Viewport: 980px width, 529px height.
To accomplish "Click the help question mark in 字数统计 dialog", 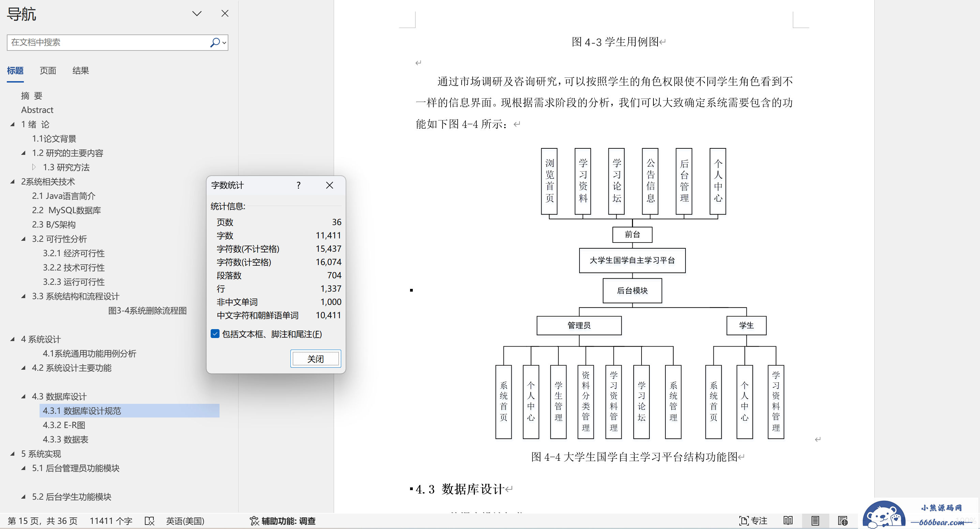I will click(298, 185).
